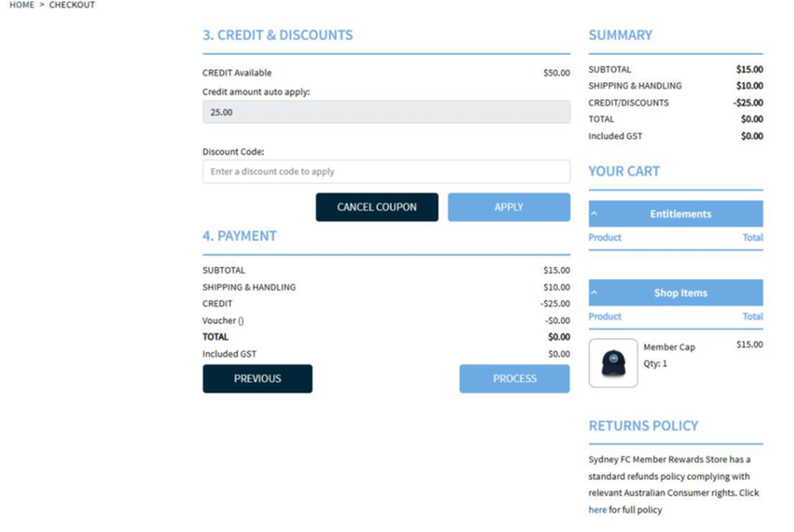This screenshot has width=794, height=532.
Task: Click CREDIT/DISCOUNTS label in summary
Action: 628,103
